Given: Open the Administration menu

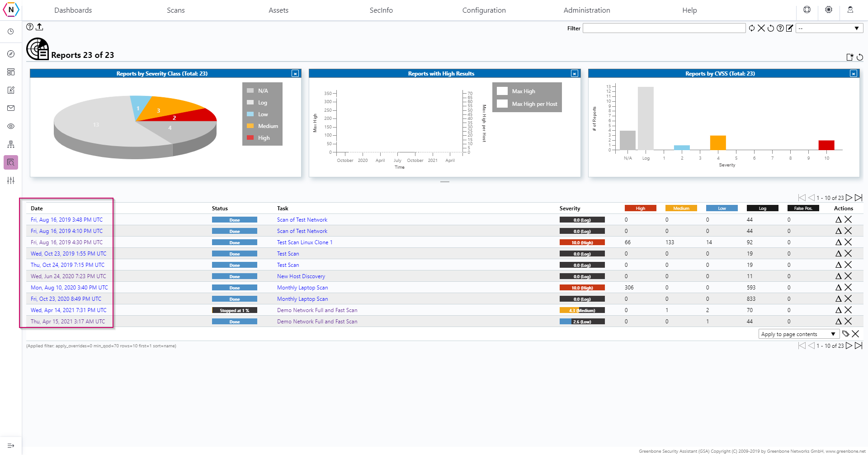Looking at the screenshot, I should (587, 10).
